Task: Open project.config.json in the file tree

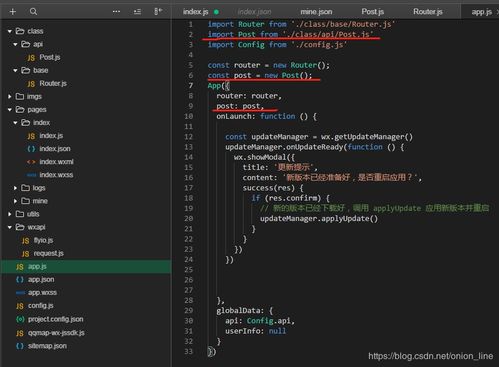Action: click(x=55, y=319)
